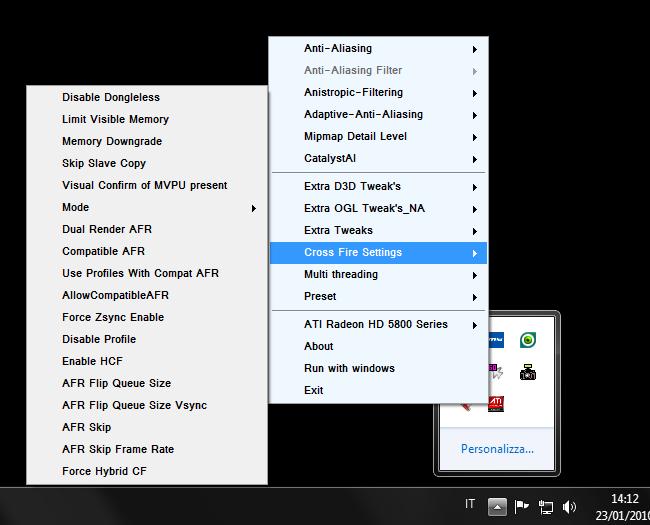
Task: Toggle Visual Confirm of MVPU present
Action: pyautogui.click(x=147, y=185)
